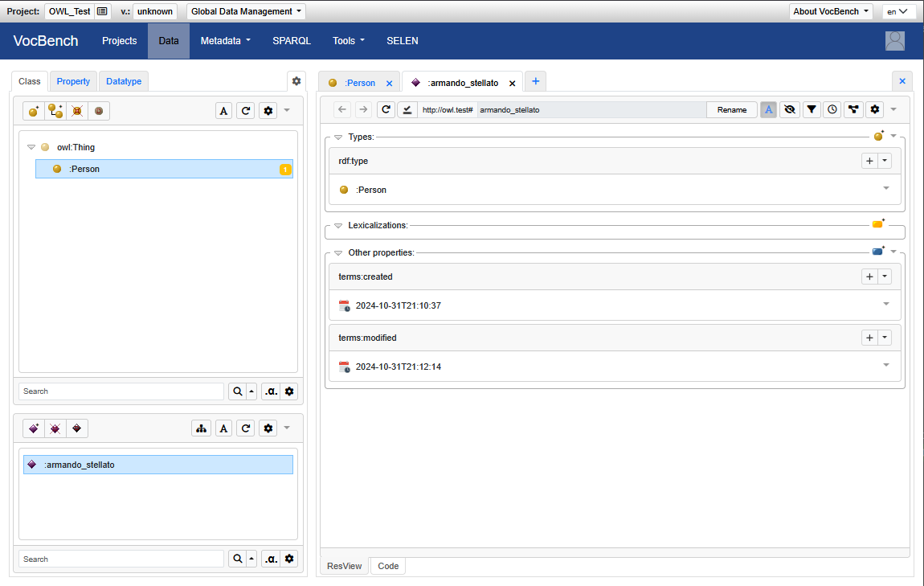Image resolution: width=924 pixels, height=586 pixels.
Task: Select the :Person class tree item
Action: point(164,169)
